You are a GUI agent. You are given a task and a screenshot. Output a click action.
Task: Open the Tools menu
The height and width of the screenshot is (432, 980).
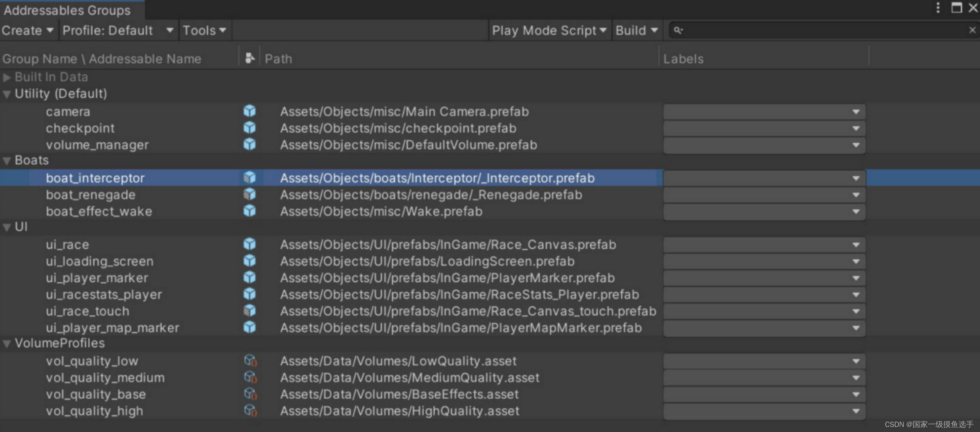[204, 30]
